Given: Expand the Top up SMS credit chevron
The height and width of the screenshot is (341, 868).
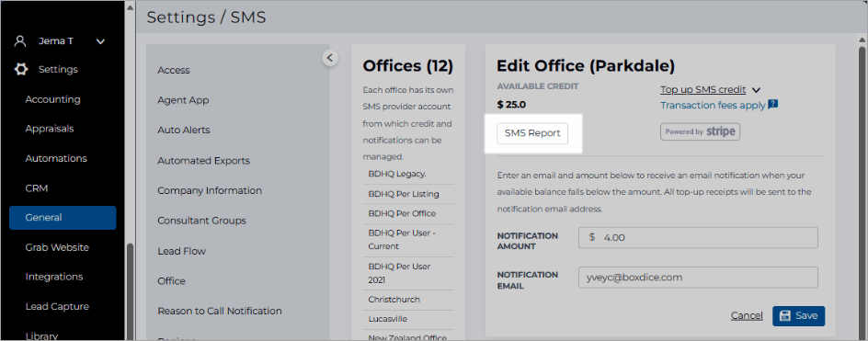Looking at the screenshot, I should click(x=757, y=90).
